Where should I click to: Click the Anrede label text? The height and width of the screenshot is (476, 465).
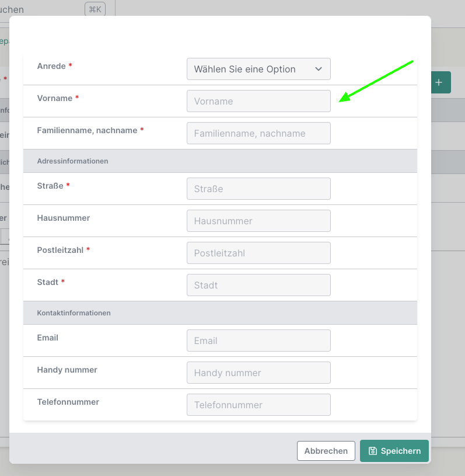point(51,66)
